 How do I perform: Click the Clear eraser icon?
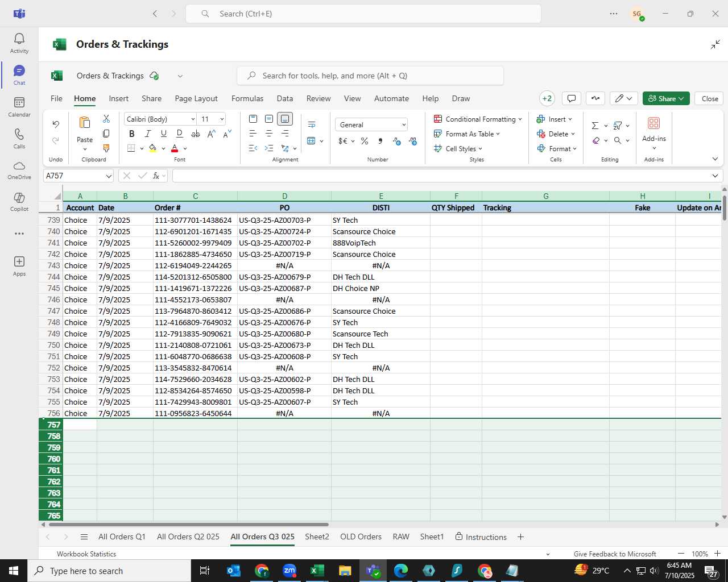click(x=595, y=140)
